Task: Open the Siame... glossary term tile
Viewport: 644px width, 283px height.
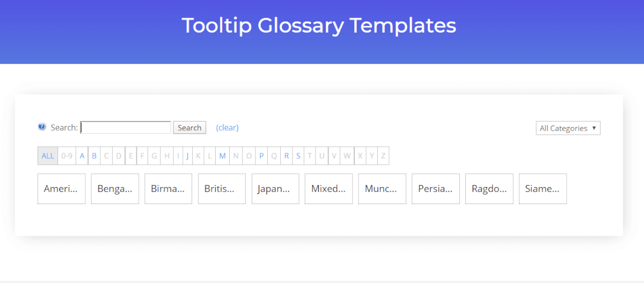Action: pos(543,189)
